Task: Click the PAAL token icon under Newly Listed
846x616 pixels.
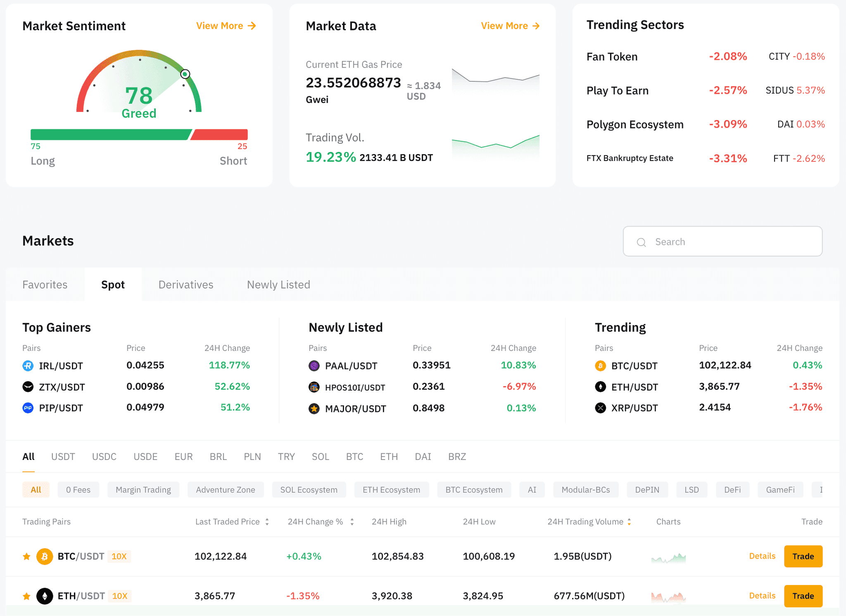Action: [x=314, y=366]
